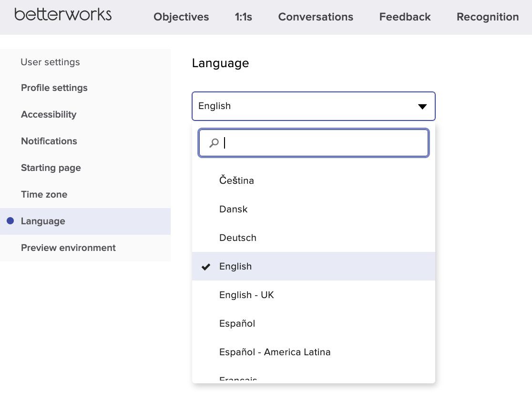Image resolution: width=532 pixels, height=400 pixels.
Task: Open Notifications settings
Action: 49,141
